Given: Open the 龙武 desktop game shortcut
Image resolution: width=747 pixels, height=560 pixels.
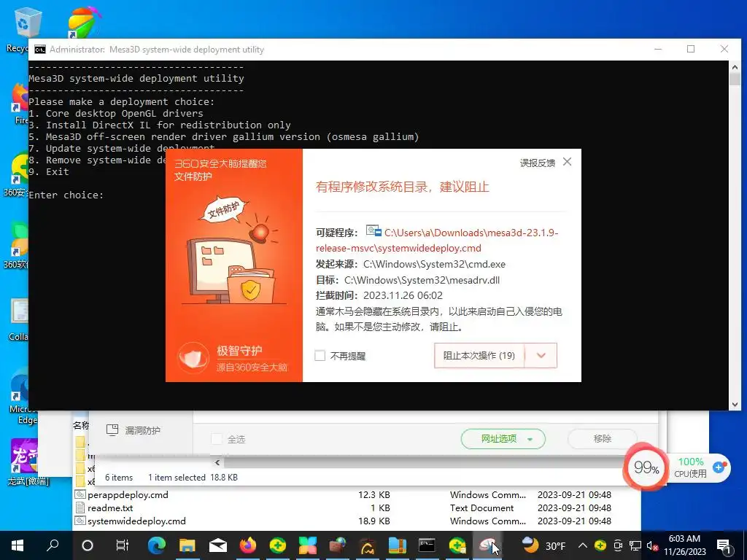Looking at the screenshot, I should (x=27, y=462).
